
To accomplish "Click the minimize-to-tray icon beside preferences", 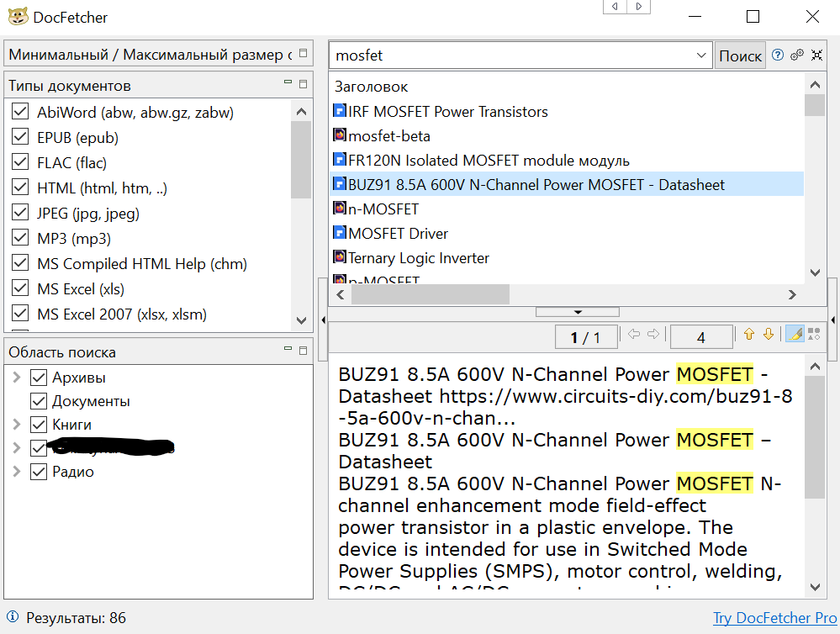I will click(816, 55).
